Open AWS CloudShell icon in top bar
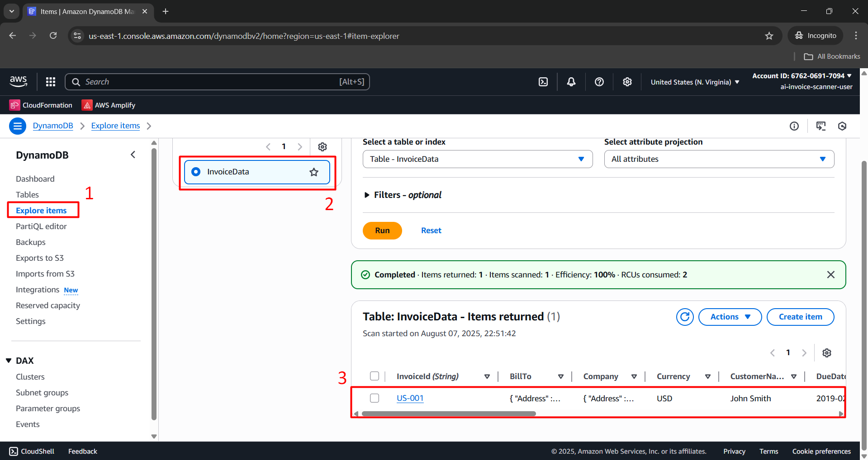Image resolution: width=868 pixels, height=460 pixels. [543, 82]
